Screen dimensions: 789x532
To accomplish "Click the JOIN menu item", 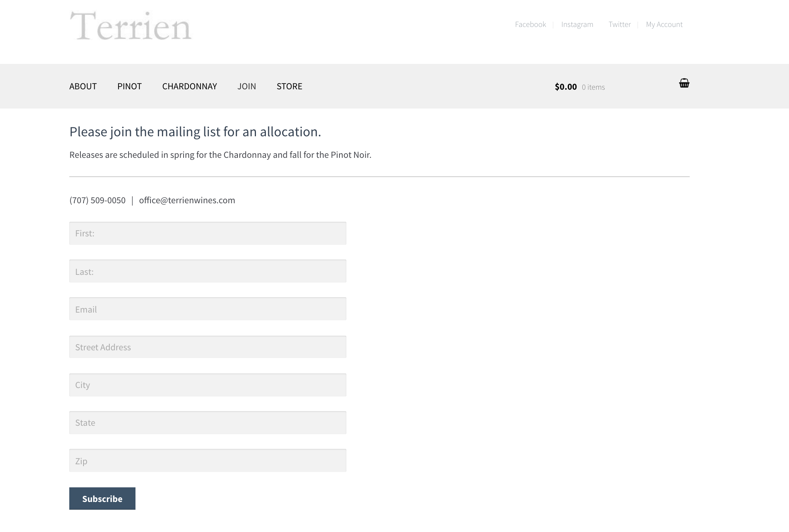I will (x=247, y=86).
